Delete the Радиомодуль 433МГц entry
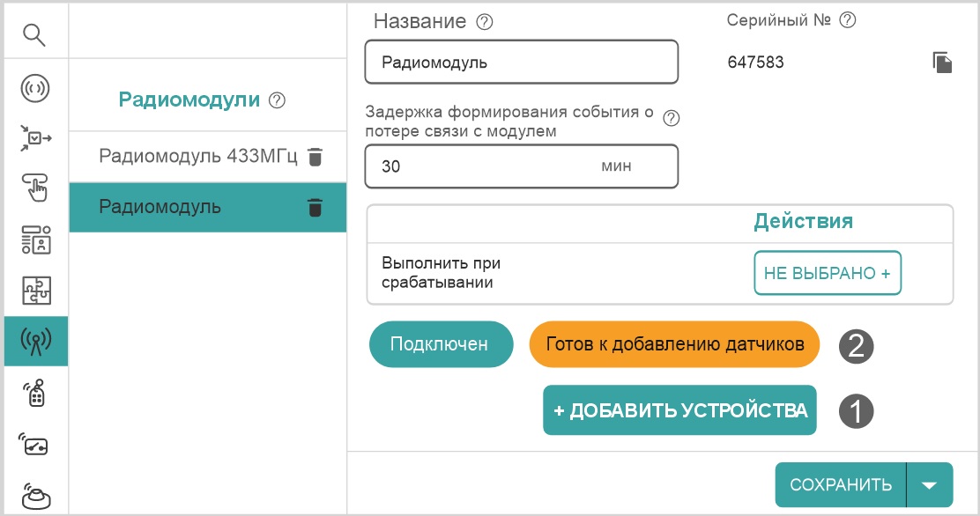The height and width of the screenshot is (516, 980). [316, 157]
